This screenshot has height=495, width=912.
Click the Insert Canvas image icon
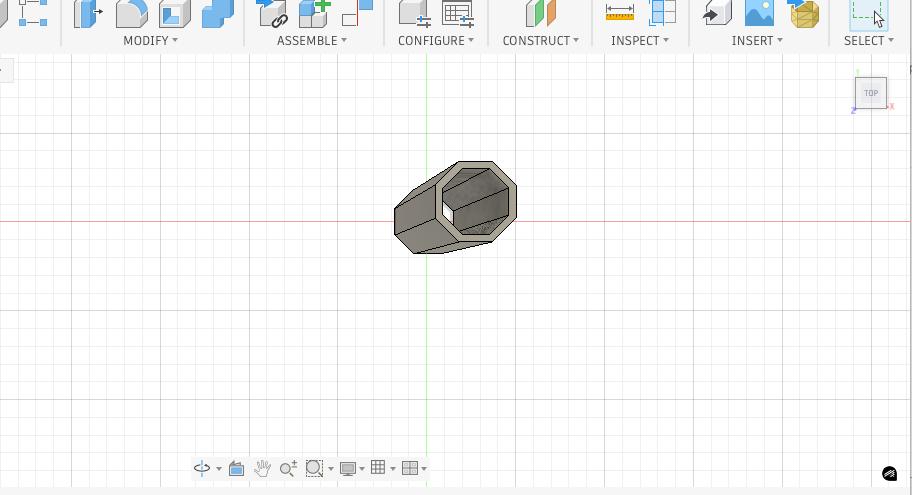pos(760,13)
